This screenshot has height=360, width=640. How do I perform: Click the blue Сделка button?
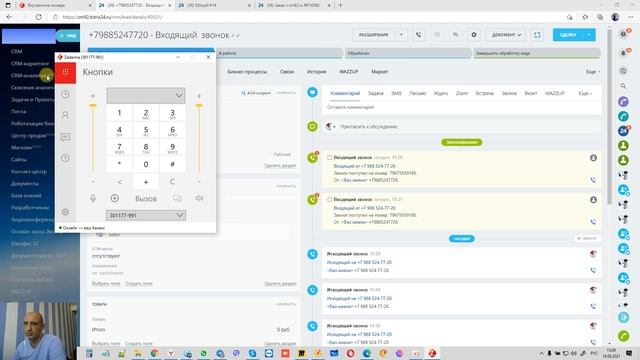(x=568, y=35)
